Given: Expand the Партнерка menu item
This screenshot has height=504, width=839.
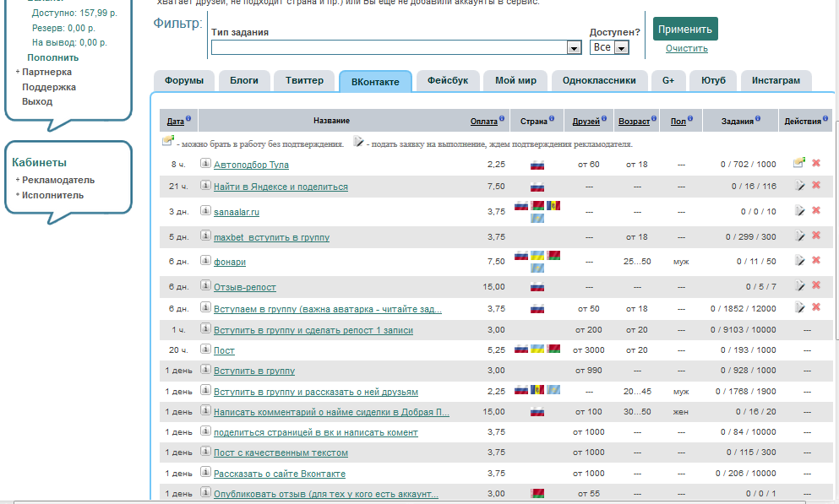Looking at the screenshot, I should (46, 72).
